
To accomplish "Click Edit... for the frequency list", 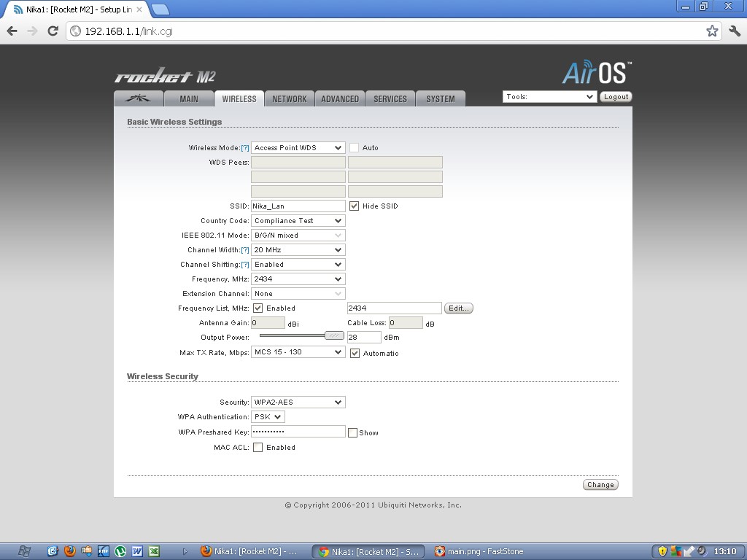I will (458, 308).
